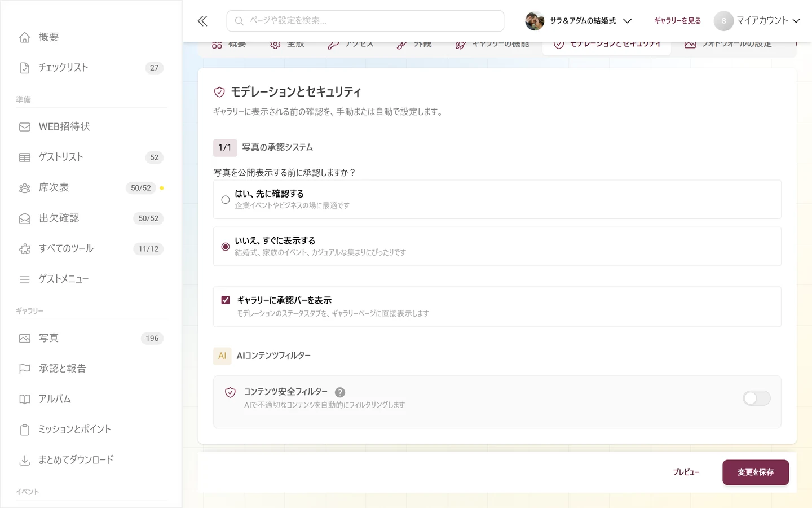
Task: Click the プレビュー button
Action: click(686, 472)
